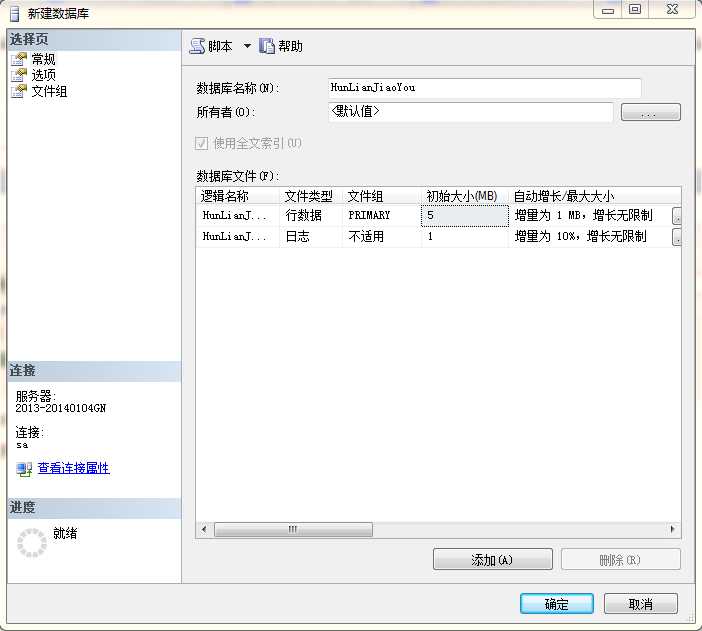Click the autogrowth ellipsis button in 日志 row
Viewport: 702px width, 631px height.
coord(676,237)
